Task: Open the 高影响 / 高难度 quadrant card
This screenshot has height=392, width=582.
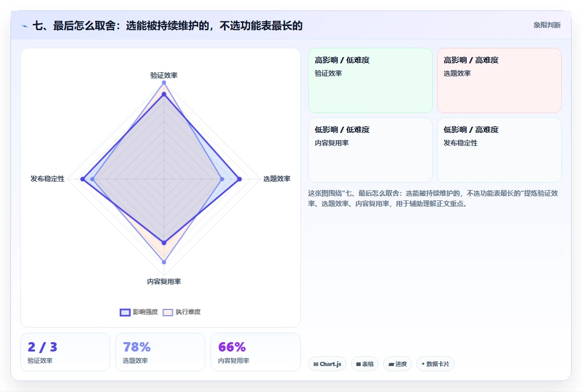Action: point(499,80)
